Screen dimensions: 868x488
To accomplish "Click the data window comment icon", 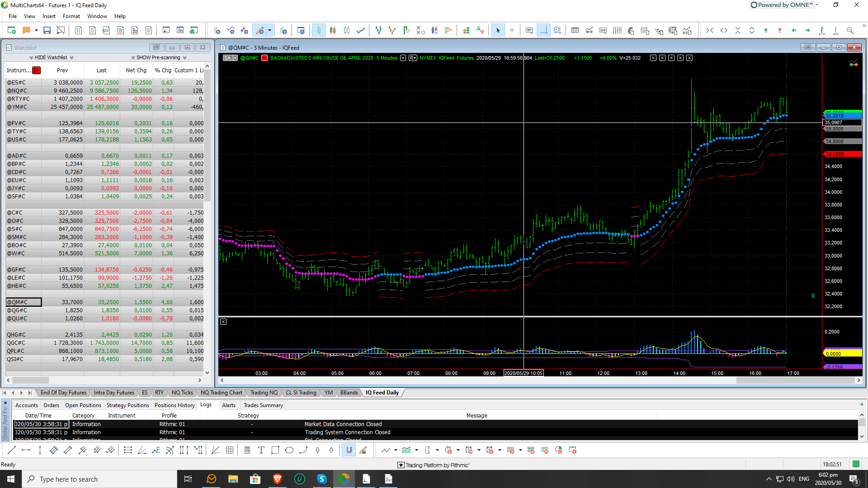I will coord(529,30).
